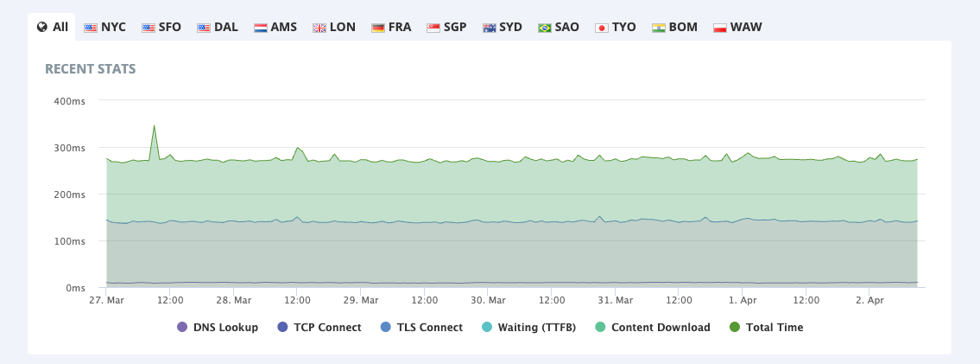Click the Brazilian flag beside SAO
This screenshot has width=980, height=364.
[545, 28]
